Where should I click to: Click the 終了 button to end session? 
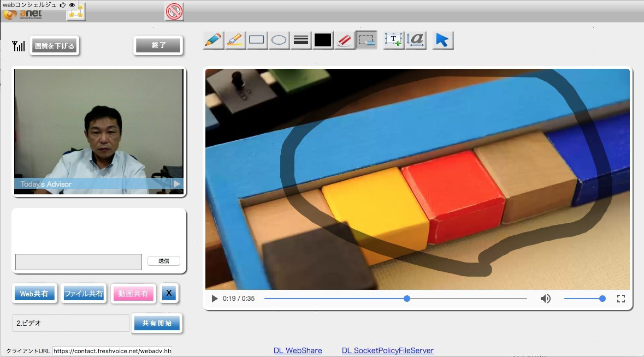click(158, 46)
